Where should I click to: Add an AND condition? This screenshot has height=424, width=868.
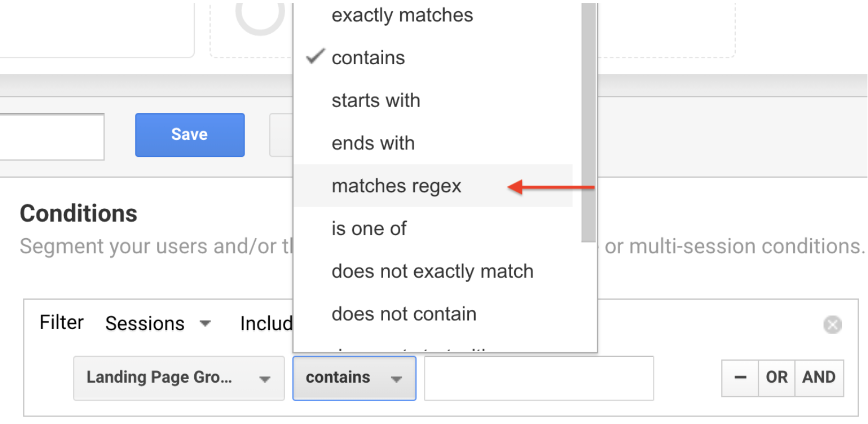(x=819, y=378)
